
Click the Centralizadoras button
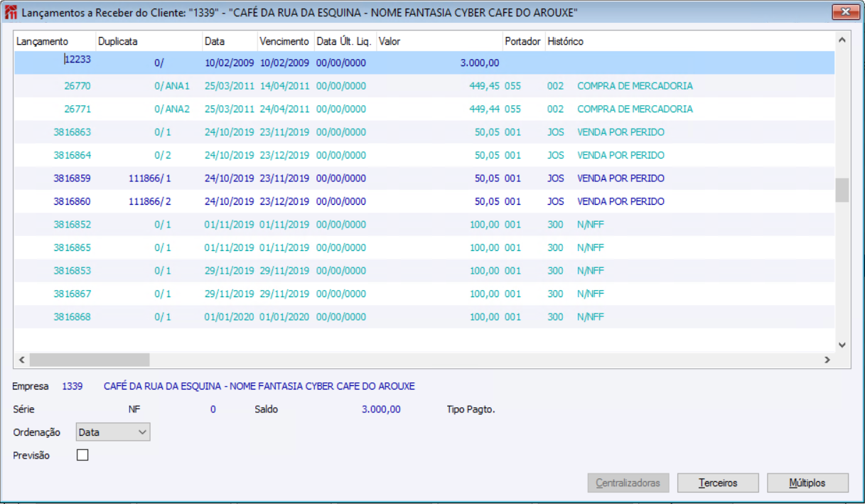pos(628,483)
